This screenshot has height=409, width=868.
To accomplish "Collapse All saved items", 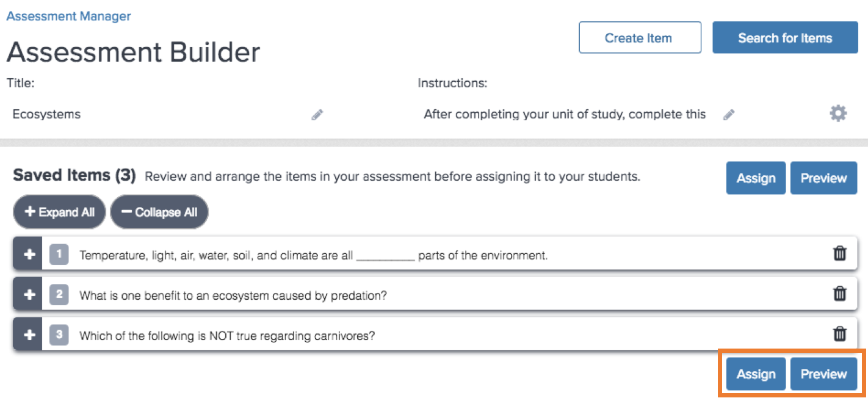I will tap(159, 212).
